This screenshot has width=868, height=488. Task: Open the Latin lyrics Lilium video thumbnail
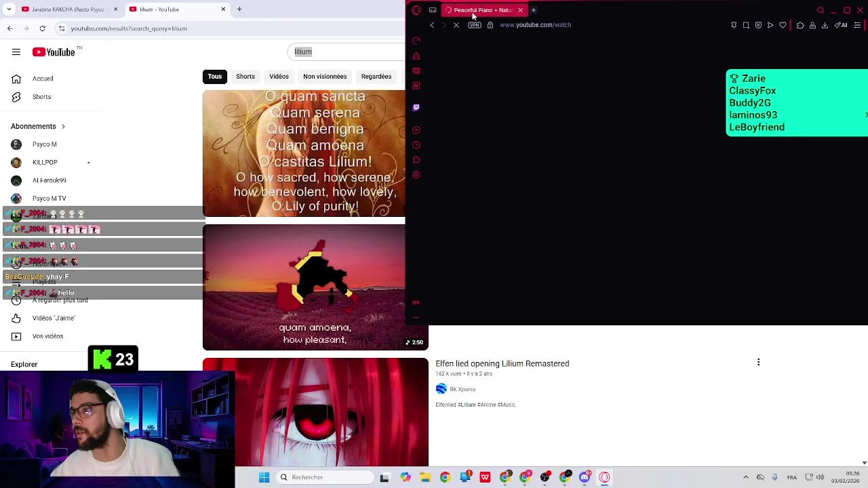click(x=304, y=154)
